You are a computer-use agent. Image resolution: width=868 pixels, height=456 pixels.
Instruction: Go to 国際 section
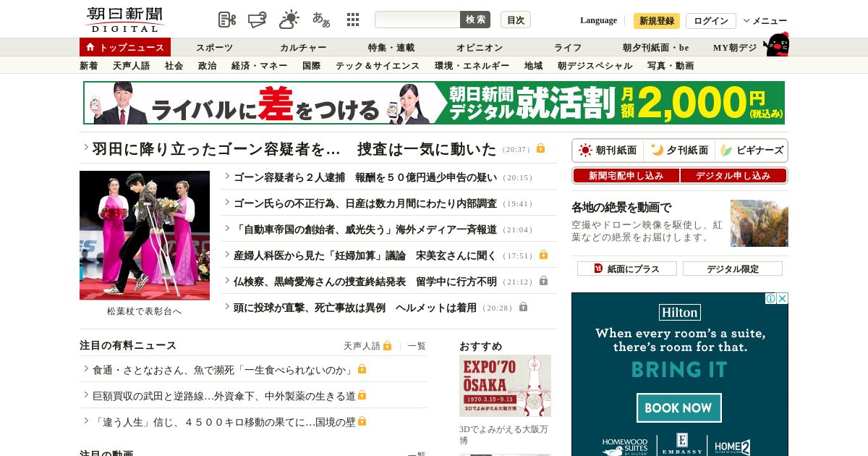click(312, 66)
